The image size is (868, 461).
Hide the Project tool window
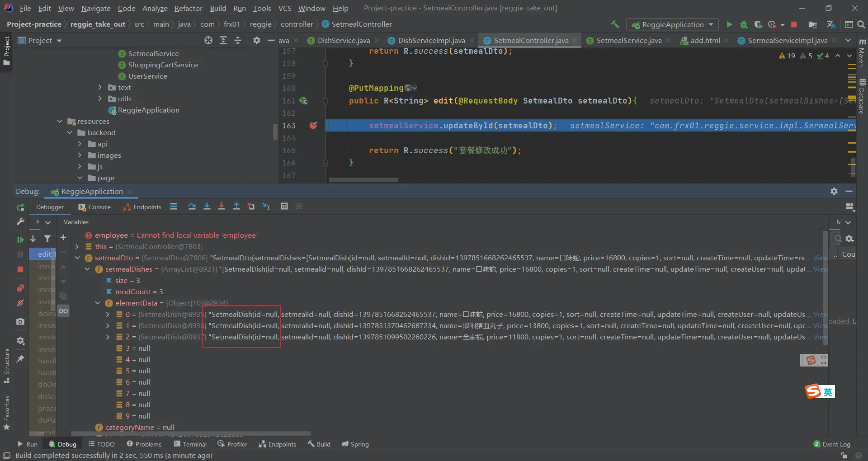[x=271, y=40]
